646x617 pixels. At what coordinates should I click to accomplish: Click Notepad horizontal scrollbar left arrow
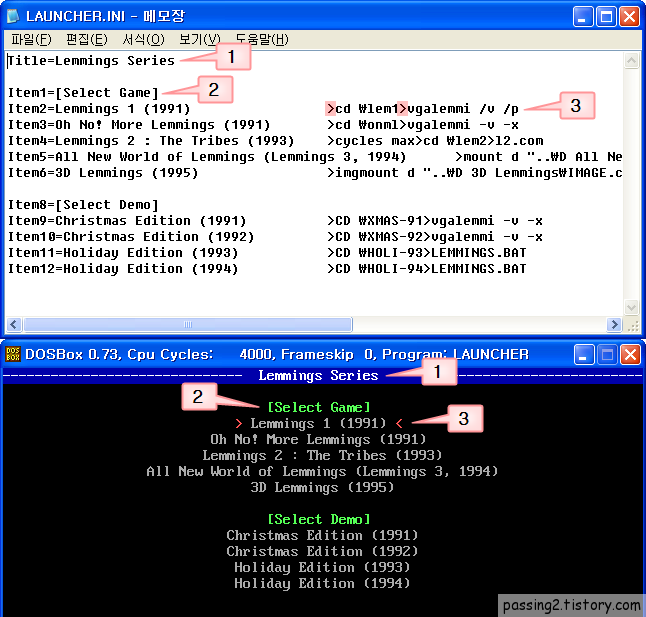tap(14, 324)
